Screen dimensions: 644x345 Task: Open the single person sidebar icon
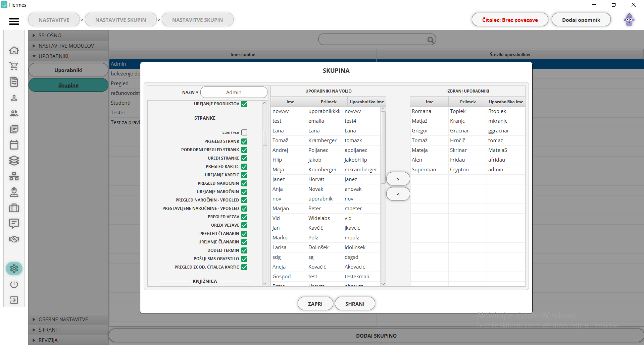[14, 98]
